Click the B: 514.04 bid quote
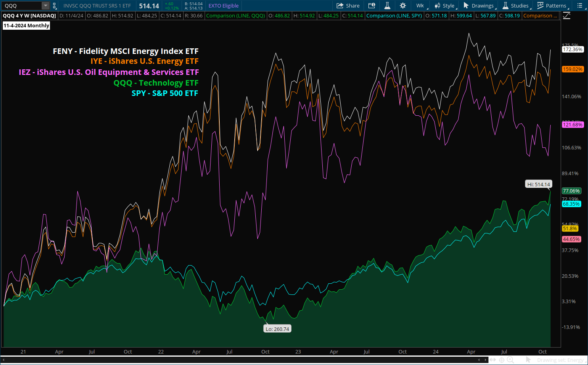Screen dimensions: 588x365 (193, 4)
